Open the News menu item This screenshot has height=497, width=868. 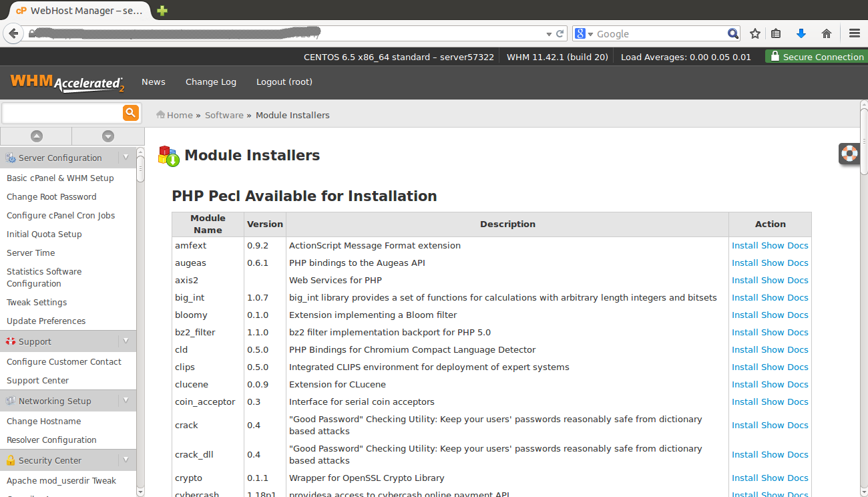click(154, 81)
